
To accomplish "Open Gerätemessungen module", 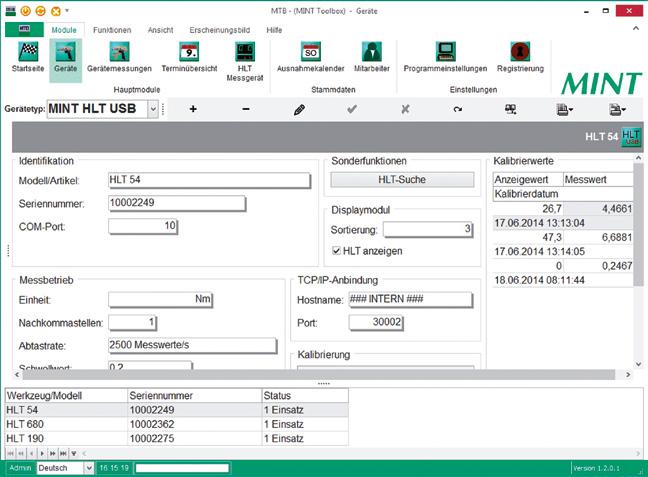I will click(119, 58).
